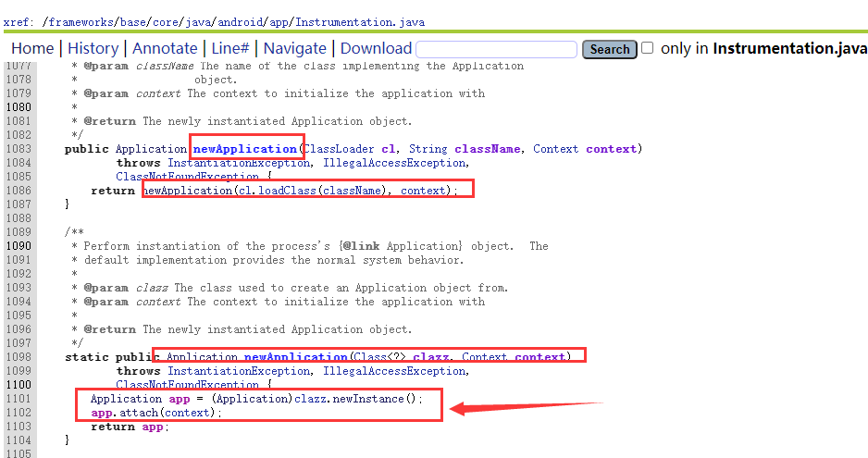
Task: Toggle Line# display in the navigation bar
Action: pyautogui.click(x=230, y=48)
